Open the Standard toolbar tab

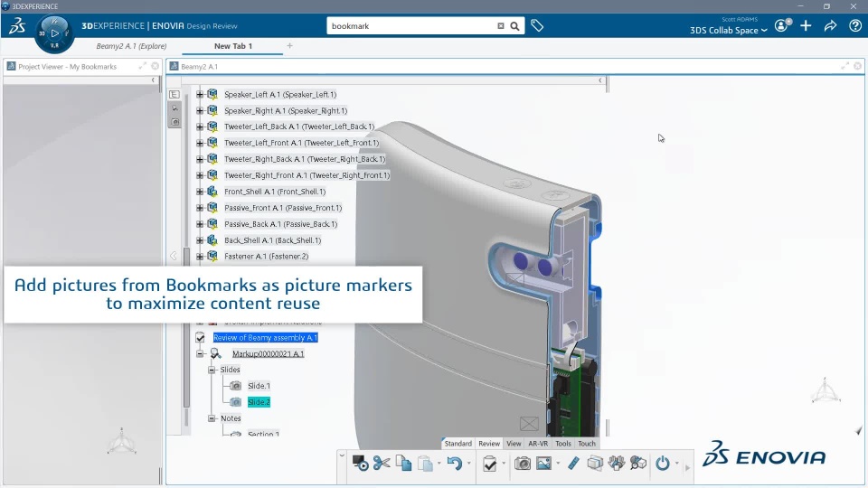pos(458,443)
